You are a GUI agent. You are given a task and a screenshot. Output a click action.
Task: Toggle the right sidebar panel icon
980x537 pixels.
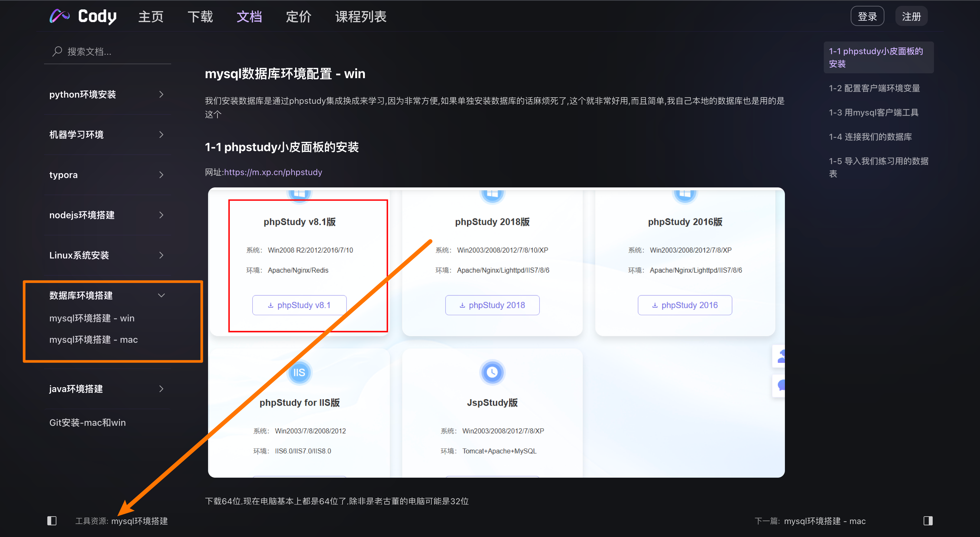tap(927, 521)
